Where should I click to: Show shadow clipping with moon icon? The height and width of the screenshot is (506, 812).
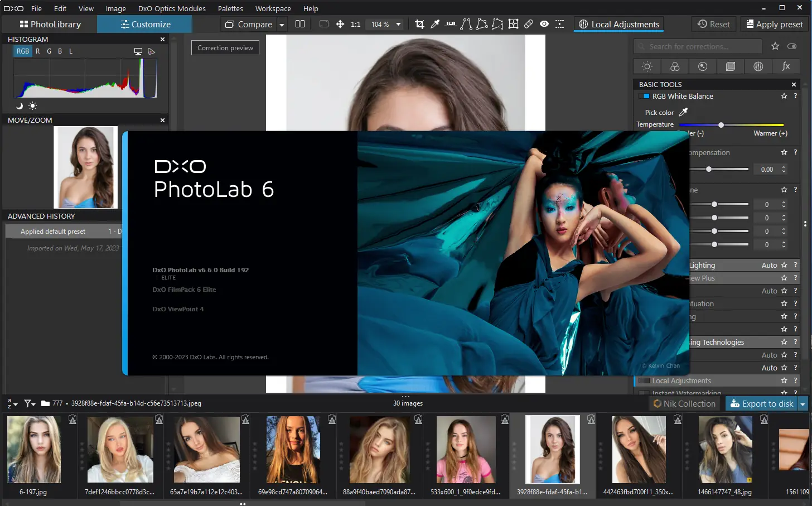click(20, 106)
